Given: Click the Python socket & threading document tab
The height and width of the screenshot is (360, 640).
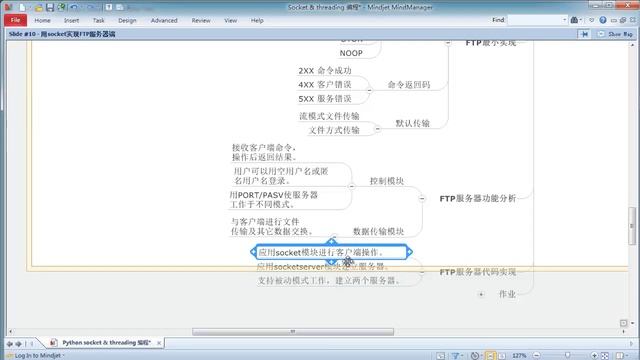Looking at the screenshot, I should (x=107, y=343).
